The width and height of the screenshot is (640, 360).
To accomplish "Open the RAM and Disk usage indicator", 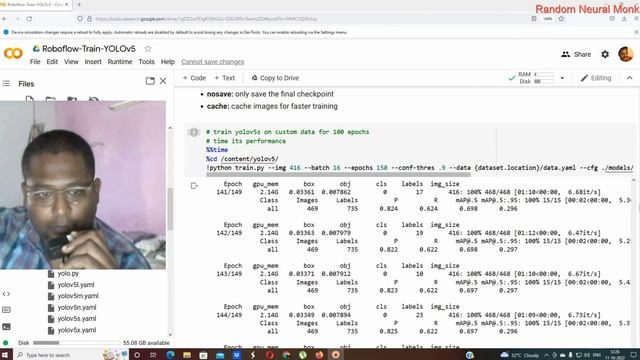I will tap(536, 78).
